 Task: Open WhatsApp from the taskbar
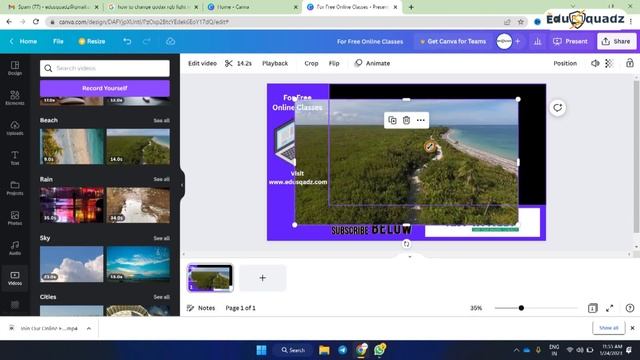380,350
